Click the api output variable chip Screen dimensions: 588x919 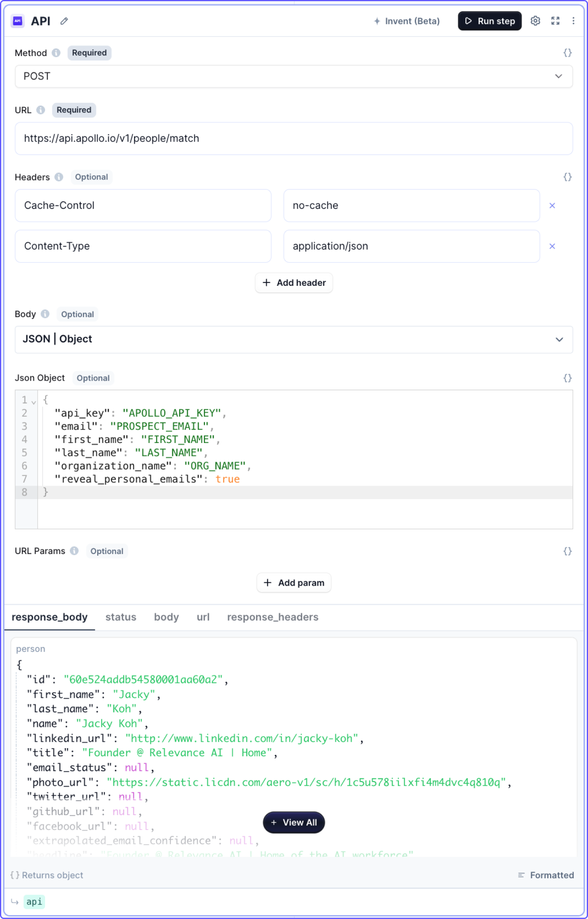(x=34, y=902)
